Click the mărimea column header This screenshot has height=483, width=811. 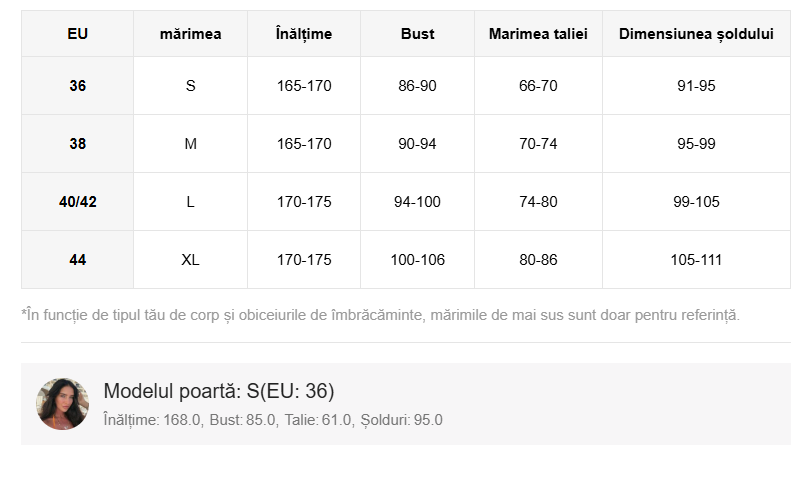point(190,34)
